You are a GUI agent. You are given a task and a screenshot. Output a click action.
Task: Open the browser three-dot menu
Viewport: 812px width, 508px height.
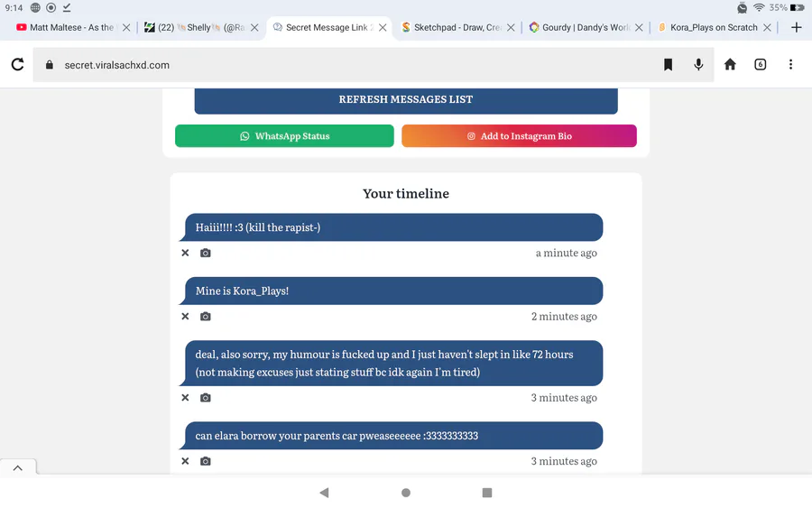790,65
